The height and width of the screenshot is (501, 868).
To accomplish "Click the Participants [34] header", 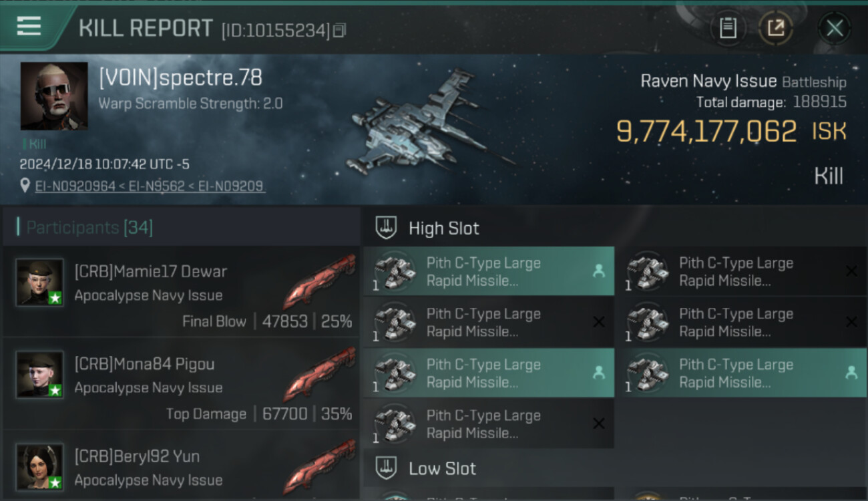I will [x=90, y=228].
